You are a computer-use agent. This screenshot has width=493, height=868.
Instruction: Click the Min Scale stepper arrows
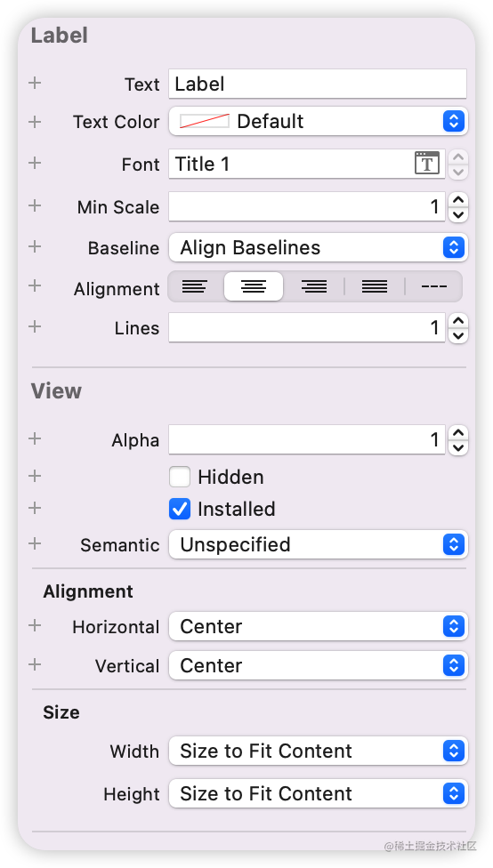click(x=458, y=207)
